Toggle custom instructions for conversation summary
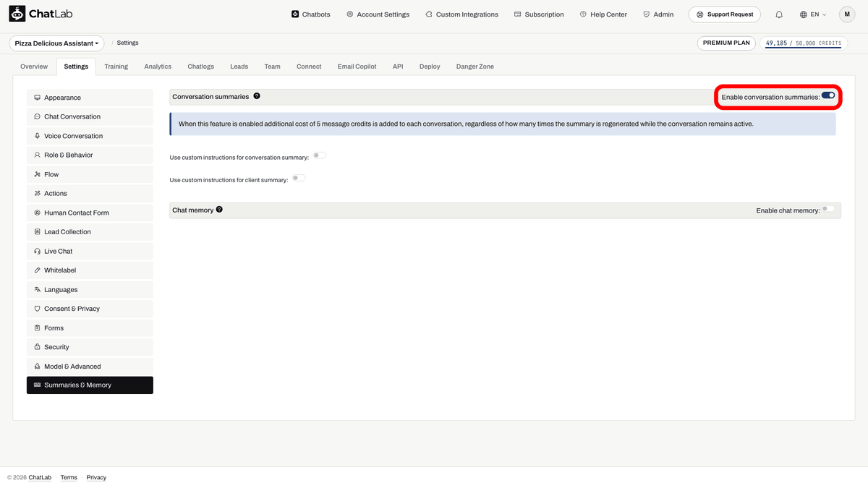The height and width of the screenshot is (488, 868). click(319, 155)
